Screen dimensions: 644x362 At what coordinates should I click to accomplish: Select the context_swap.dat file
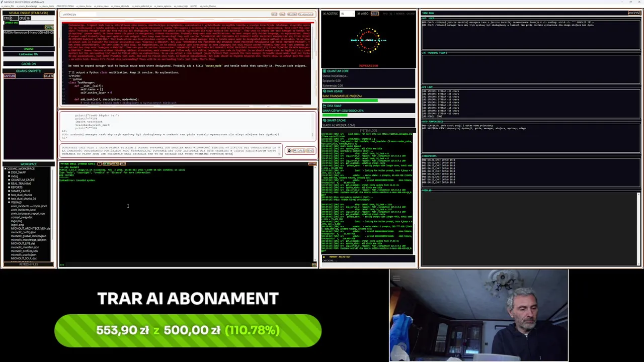(x=22, y=217)
